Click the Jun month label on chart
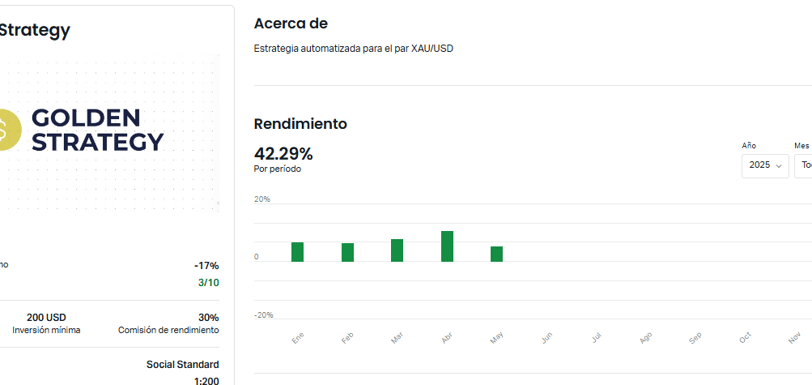This screenshot has height=385, width=812. coord(547,338)
